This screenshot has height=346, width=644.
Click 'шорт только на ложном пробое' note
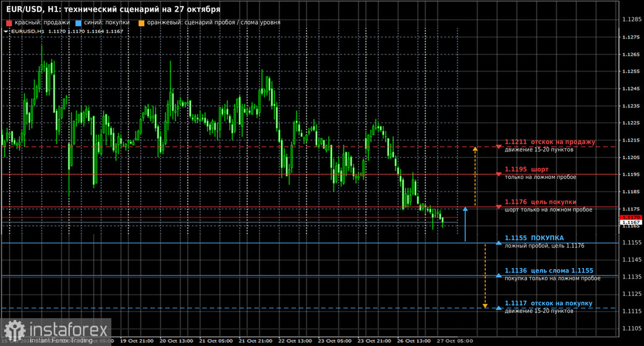coord(548,210)
